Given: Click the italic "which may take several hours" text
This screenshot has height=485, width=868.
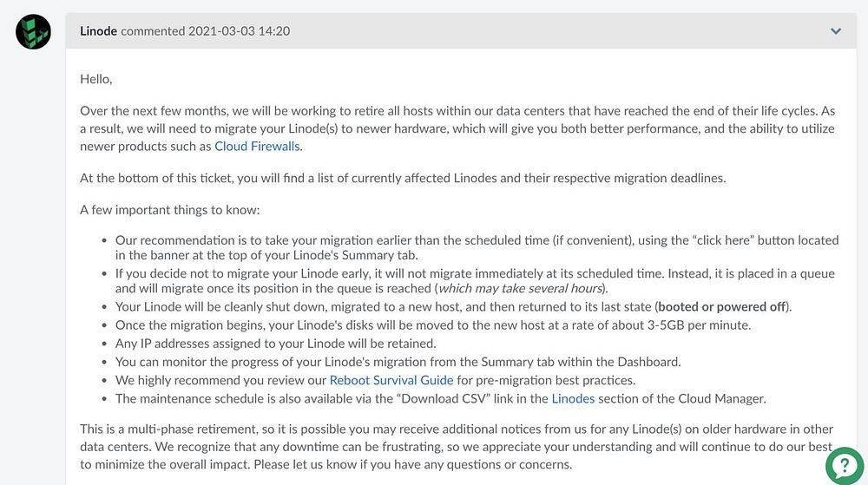Looking at the screenshot, I should [x=521, y=288].
